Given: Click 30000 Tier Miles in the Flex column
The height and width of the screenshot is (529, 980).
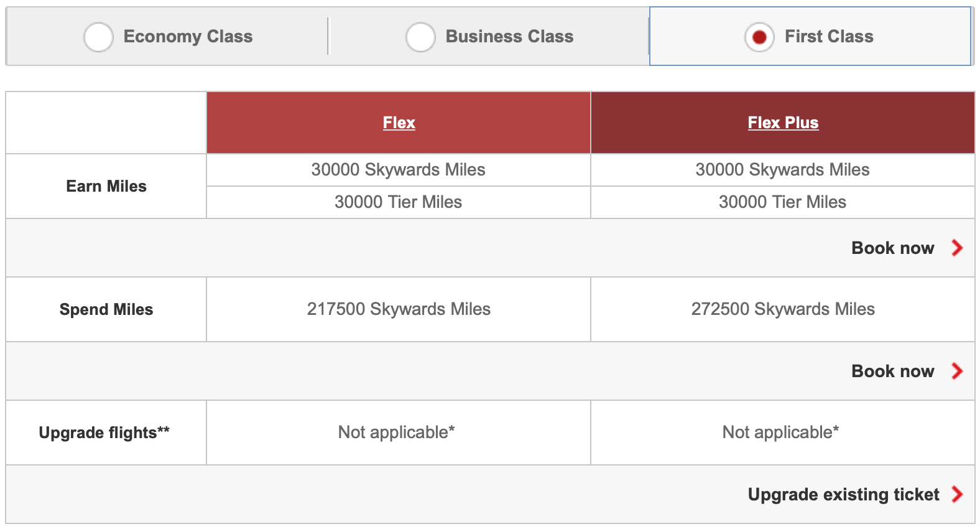Looking at the screenshot, I should point(398,202).
